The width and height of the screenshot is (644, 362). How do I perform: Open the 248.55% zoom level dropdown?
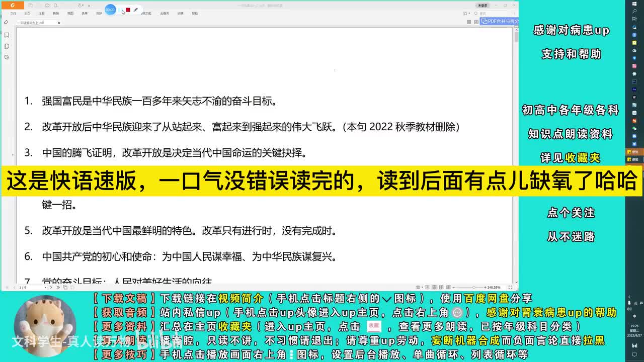coord(495,287)
